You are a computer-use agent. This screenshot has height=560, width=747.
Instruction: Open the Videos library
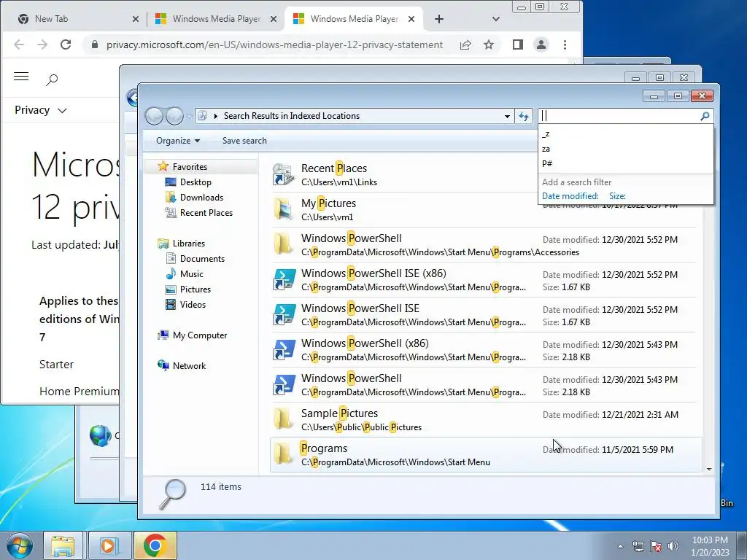pos(193,304)
